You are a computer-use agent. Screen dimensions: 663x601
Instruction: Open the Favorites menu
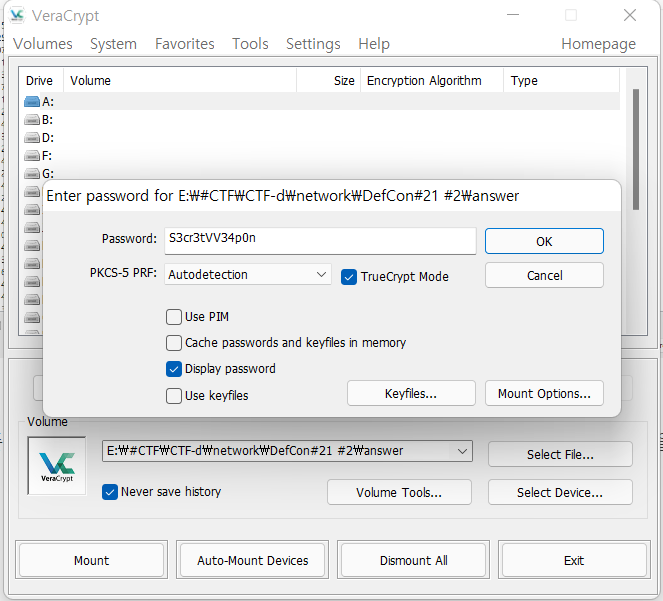pyautogui.click(x=184, y=44)
